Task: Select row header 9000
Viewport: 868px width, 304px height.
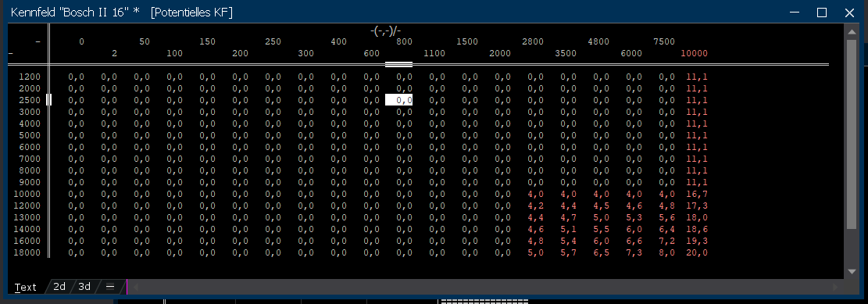Action: [30, 182]
